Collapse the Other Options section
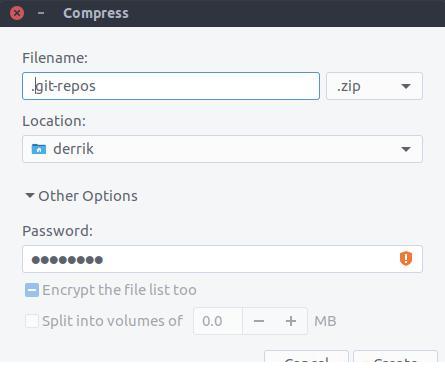Screen dimensions: 445x385 click(81, 196)
